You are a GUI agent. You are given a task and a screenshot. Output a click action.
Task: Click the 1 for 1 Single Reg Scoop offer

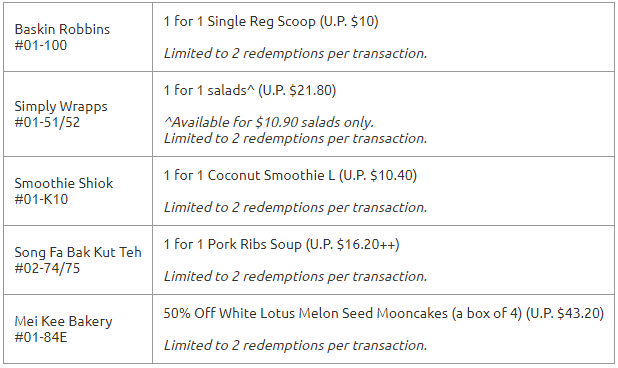click(x=271, y=22)
